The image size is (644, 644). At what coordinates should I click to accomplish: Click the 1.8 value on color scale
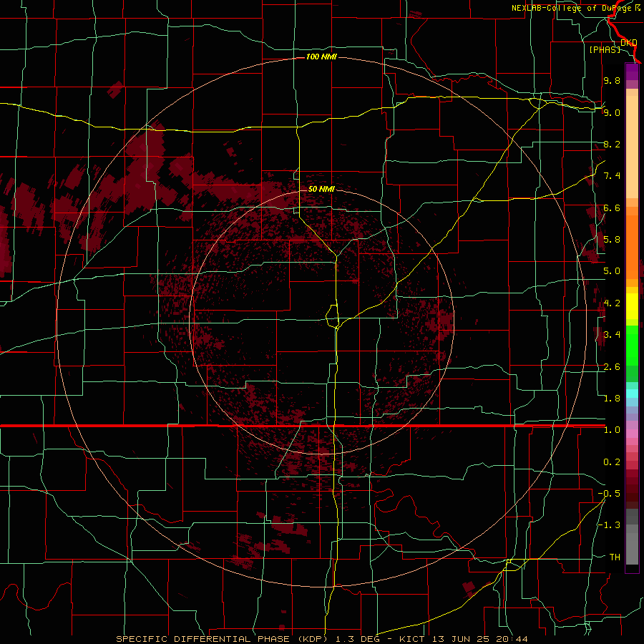(x=612, y=399)
